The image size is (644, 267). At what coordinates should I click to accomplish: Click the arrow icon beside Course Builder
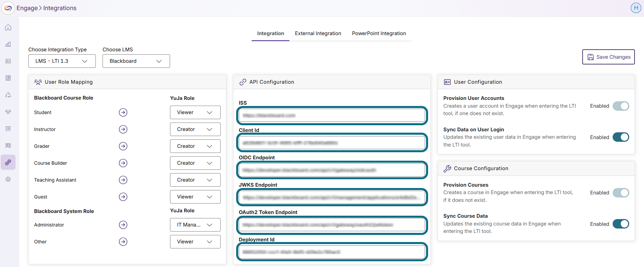tap(123, 163)
